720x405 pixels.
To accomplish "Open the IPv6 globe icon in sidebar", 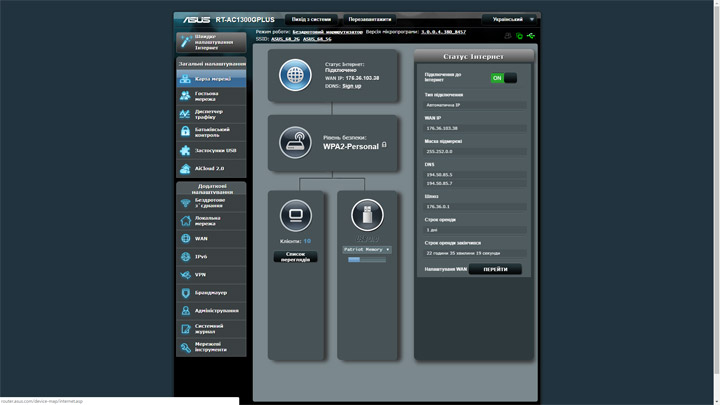I will 186,257.
